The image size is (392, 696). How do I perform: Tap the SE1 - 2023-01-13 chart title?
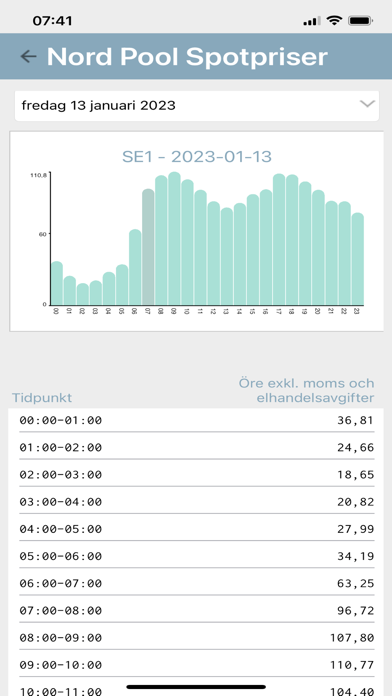click(x=197, y=157)
